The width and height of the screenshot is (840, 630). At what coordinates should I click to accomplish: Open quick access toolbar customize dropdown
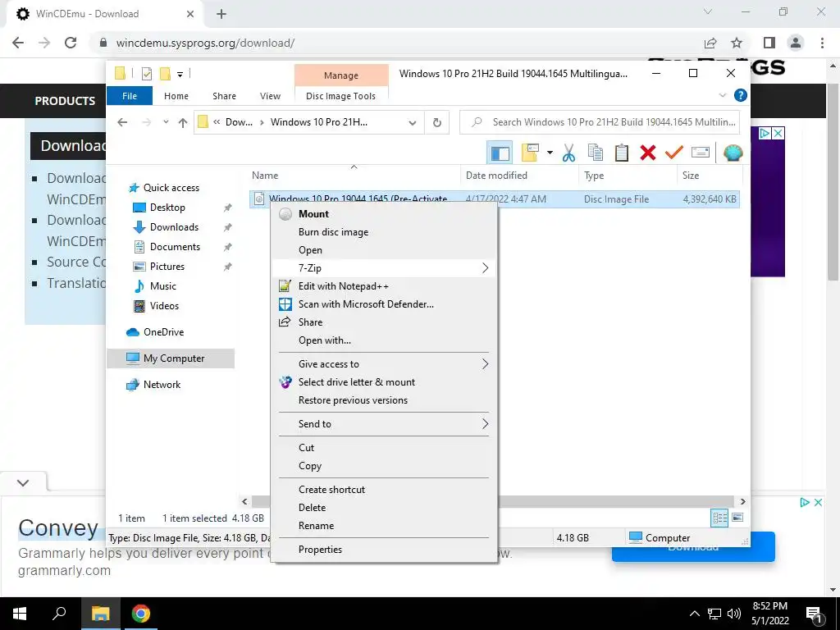click(180, 74)
